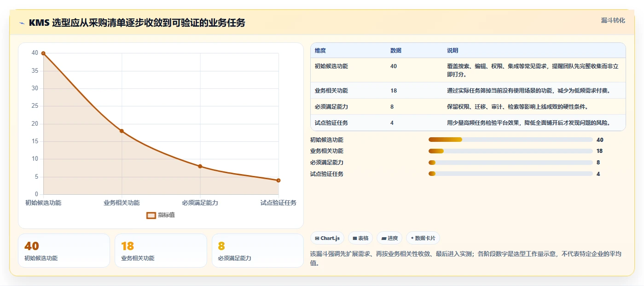The width and height of the screenshot is (644, 286).
Task: Click the 数据卡片 tag chip
Action: (423, 238)
